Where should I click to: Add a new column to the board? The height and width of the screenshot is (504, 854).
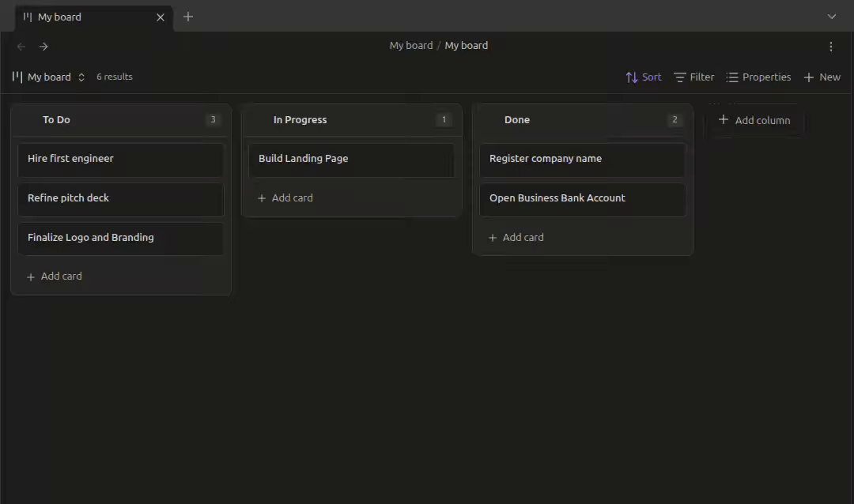pyautogui.click(x=754, y=121)
